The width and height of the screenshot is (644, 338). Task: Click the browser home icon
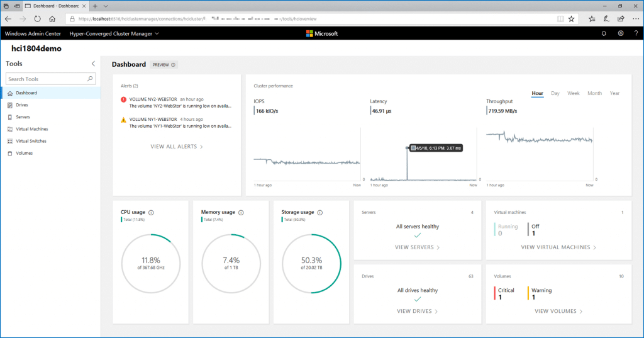52,19
